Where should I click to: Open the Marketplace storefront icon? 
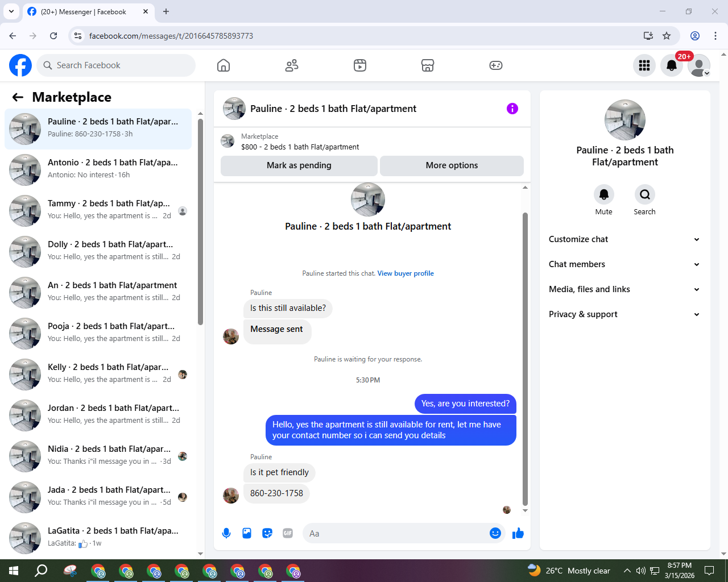click(428, 65)
